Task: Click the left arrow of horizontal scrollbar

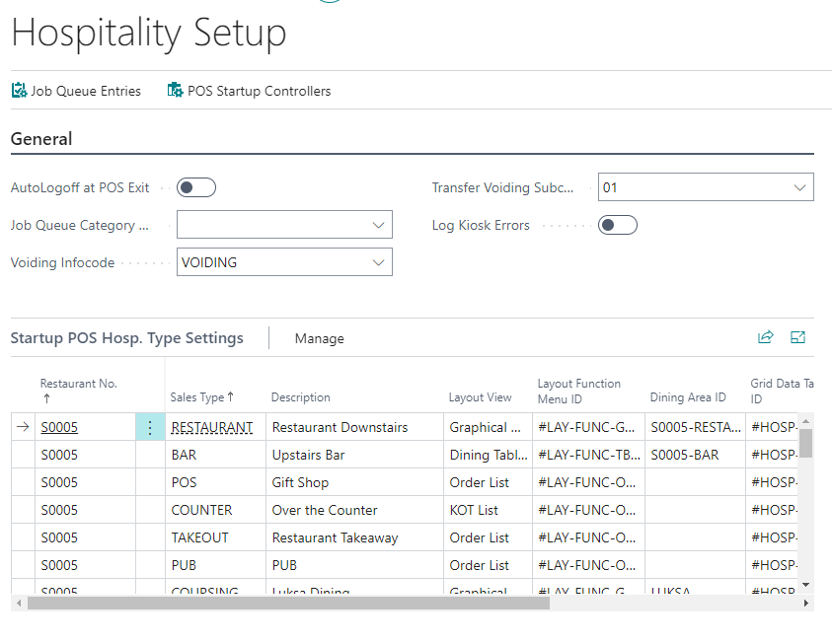Action: (x=18, y=603)
